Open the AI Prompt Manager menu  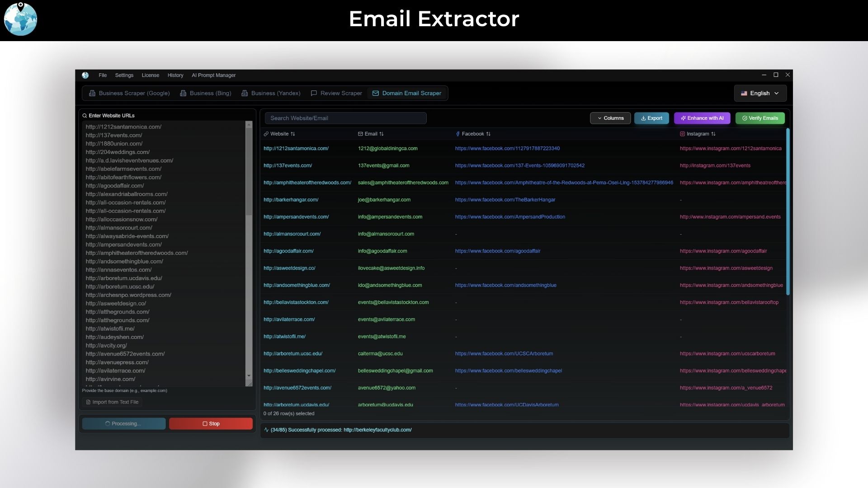pos(213,75)
